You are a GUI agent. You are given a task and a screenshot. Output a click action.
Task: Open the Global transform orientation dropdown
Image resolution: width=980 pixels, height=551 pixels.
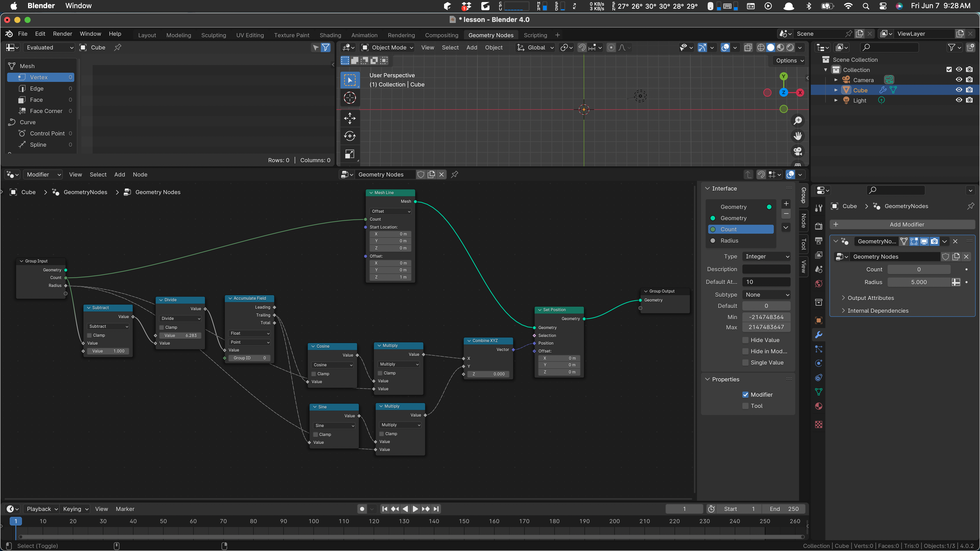click(536, 47)
